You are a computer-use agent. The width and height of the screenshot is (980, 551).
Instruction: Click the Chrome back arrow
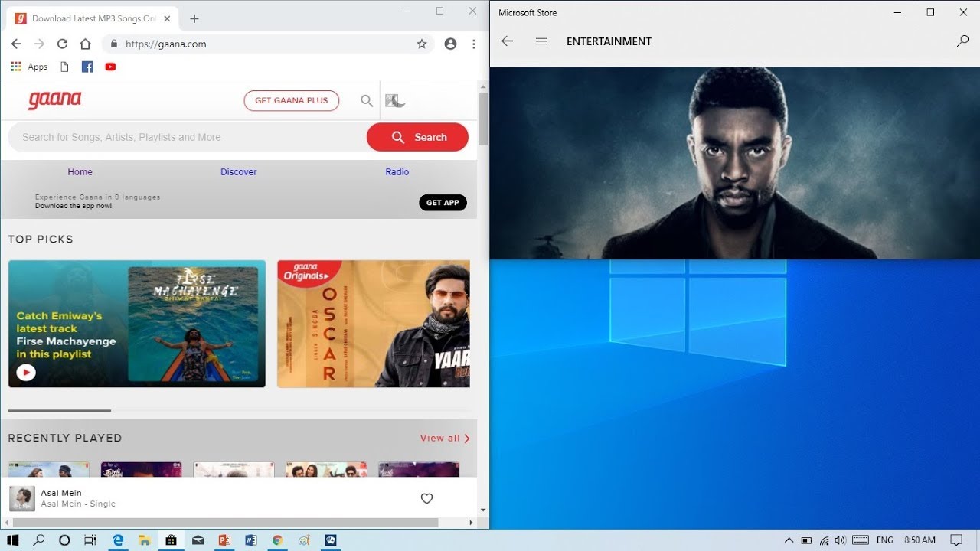click(x=16, y=44)
